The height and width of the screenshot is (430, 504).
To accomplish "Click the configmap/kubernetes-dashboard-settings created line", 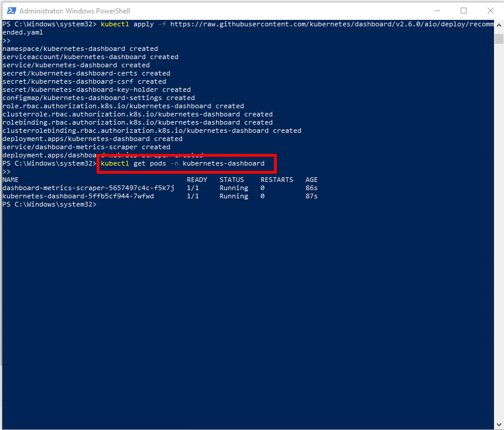I will click(98, 98).
